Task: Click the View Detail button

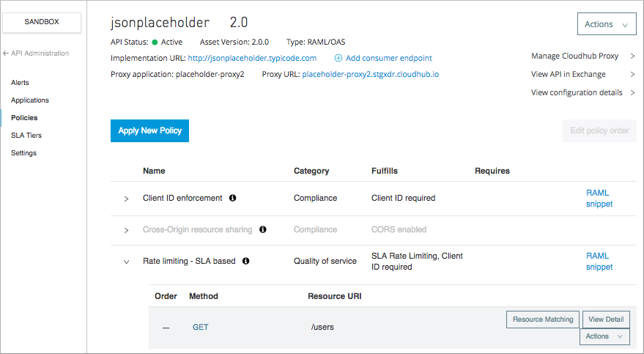Action: (x=606, y=320)
